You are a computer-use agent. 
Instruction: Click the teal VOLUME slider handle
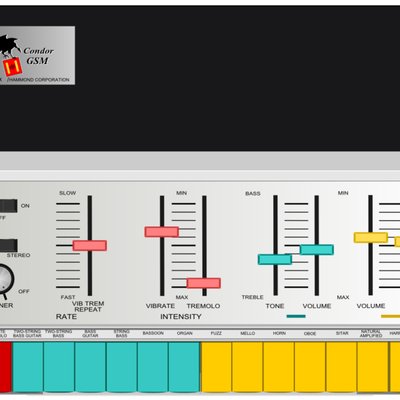317,250
